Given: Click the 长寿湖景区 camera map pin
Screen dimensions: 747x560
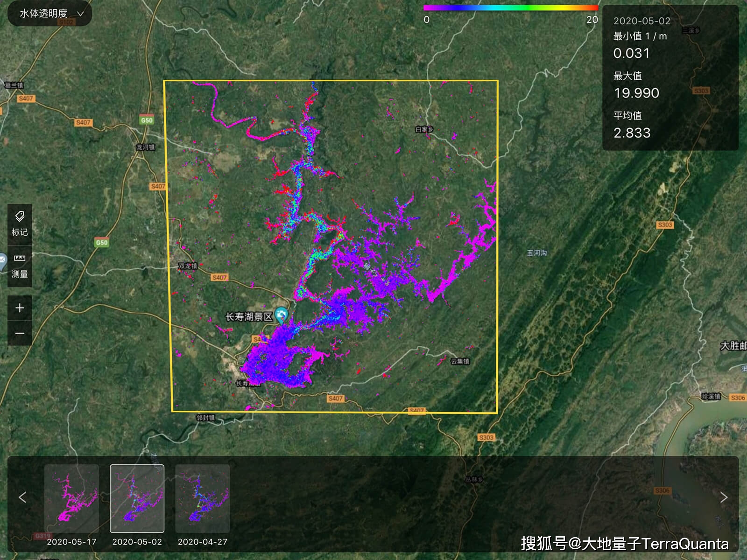Looking at the screenshot, I should tap(281, 315).
